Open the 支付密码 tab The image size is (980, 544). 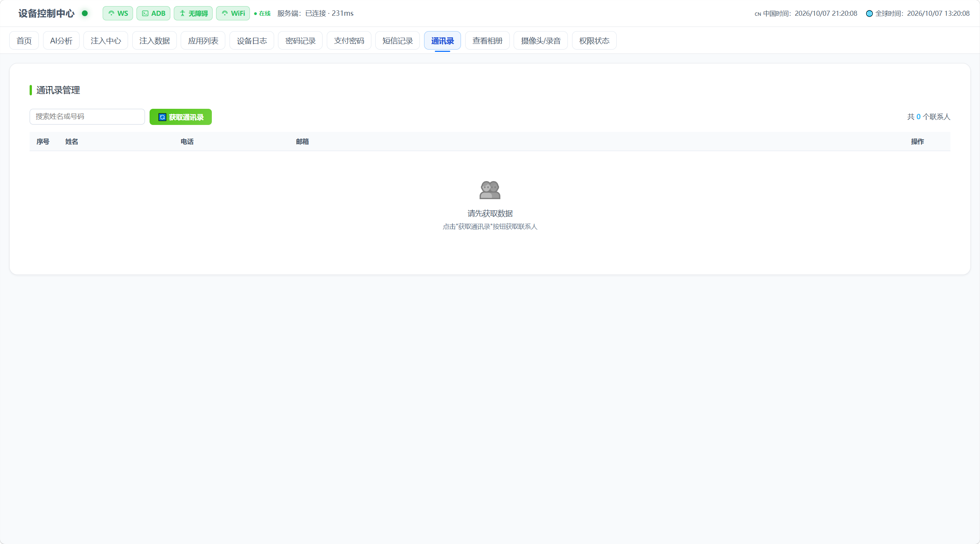click(x=349, y=41)
